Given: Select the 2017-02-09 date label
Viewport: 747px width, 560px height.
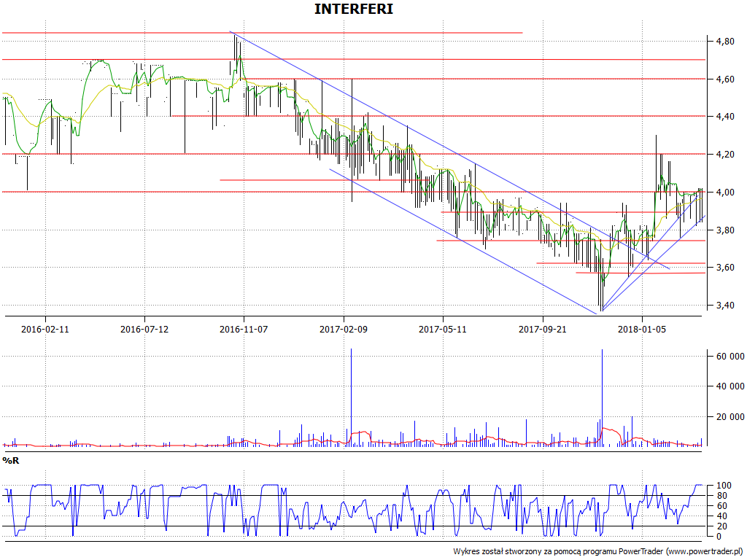Looking at the screenshot, I should click(344, 329).
